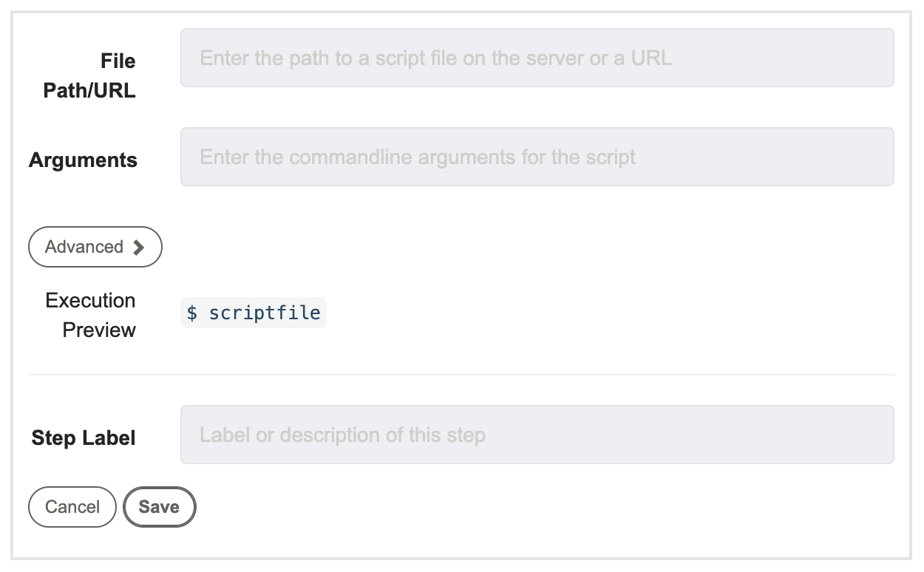Focus the File Path/URL input field
924x572 pixels.
(x=537, y=58)
